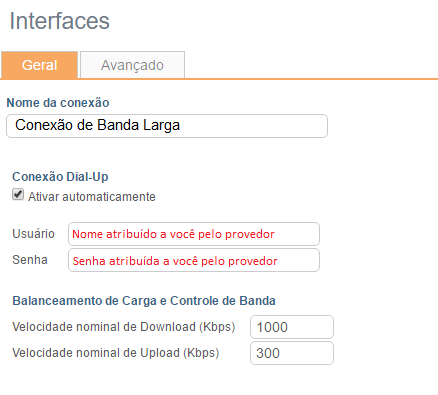Click Balanceamento de Carga e Controle heading
The height and width of the screenshot is (395, 438).
[144, 301]
